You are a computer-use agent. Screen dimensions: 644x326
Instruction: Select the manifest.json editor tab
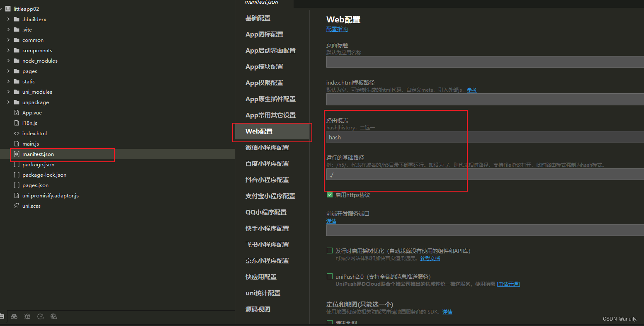click(261, 2)
